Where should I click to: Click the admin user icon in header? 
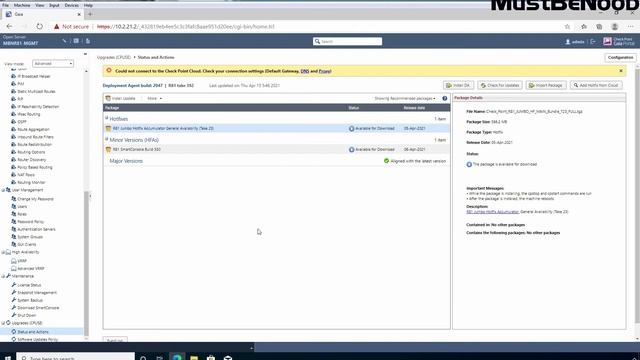tap(567, 42)
